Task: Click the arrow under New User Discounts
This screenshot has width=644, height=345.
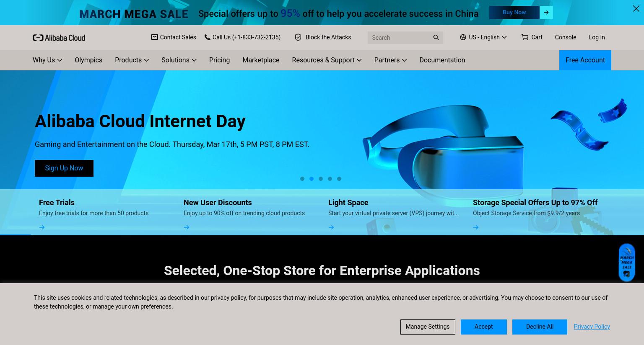Action: 187,227
